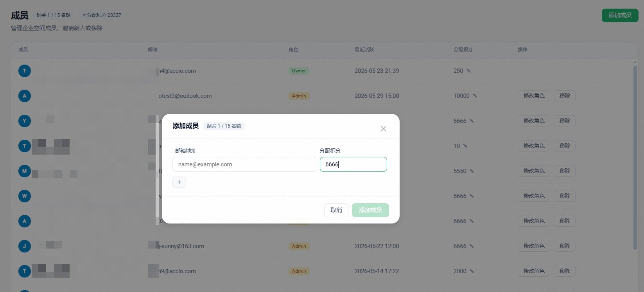Screen dimensions: 644x292
Task: Edit points pencil in sunny@163.com row
Action: pyautogui.click(x=472, y=246)
